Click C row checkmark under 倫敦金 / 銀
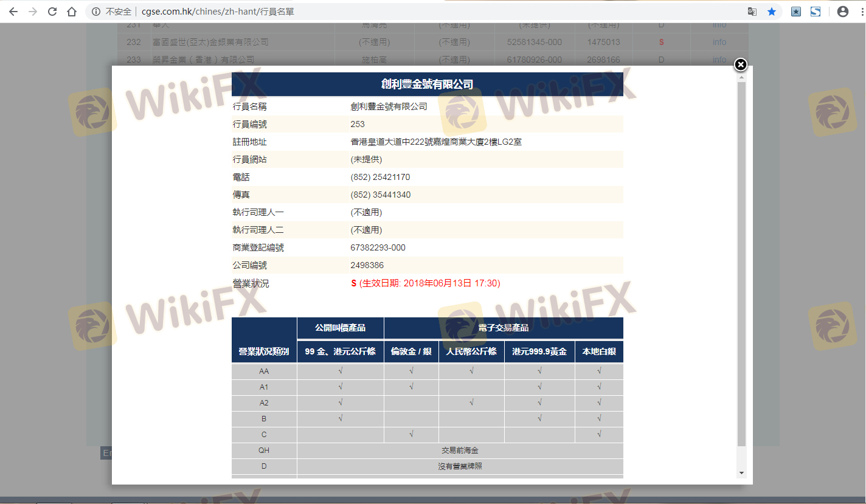 [412, 434]
